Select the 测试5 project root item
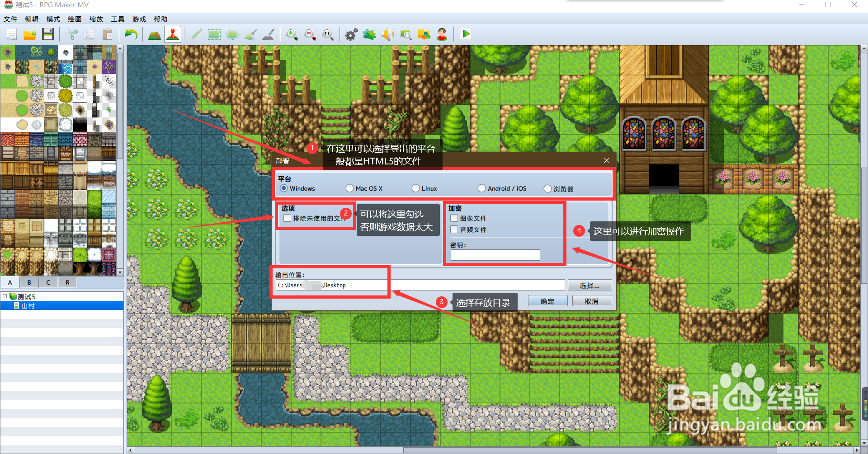The height and width of the screenshot is (454, 868). pyautogui.click(x=26, y=296)
